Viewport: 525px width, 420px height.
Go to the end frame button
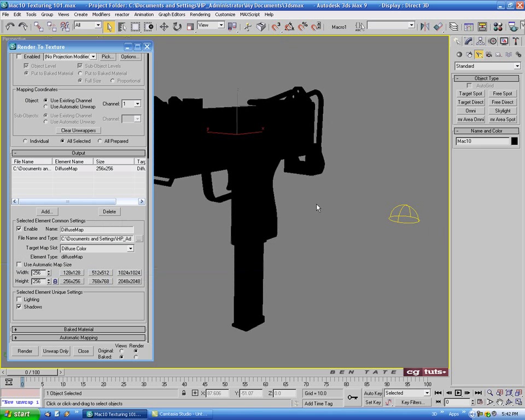point(478,393)
